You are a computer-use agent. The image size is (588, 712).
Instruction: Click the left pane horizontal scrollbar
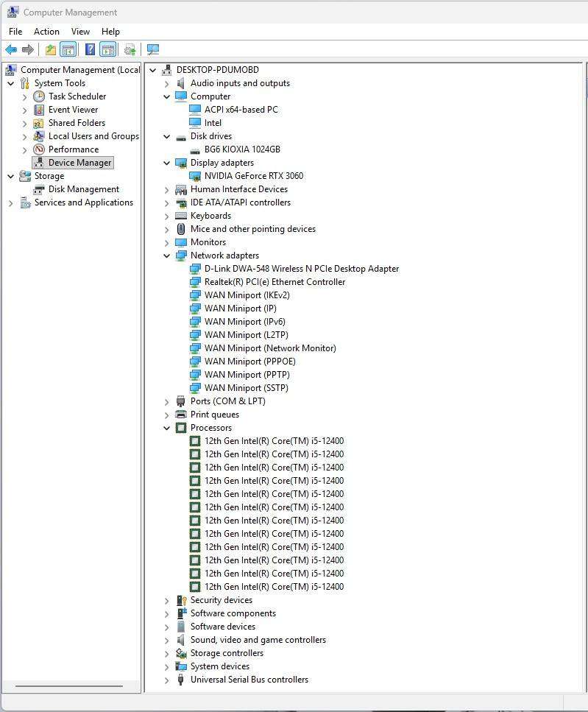point(68,686)
